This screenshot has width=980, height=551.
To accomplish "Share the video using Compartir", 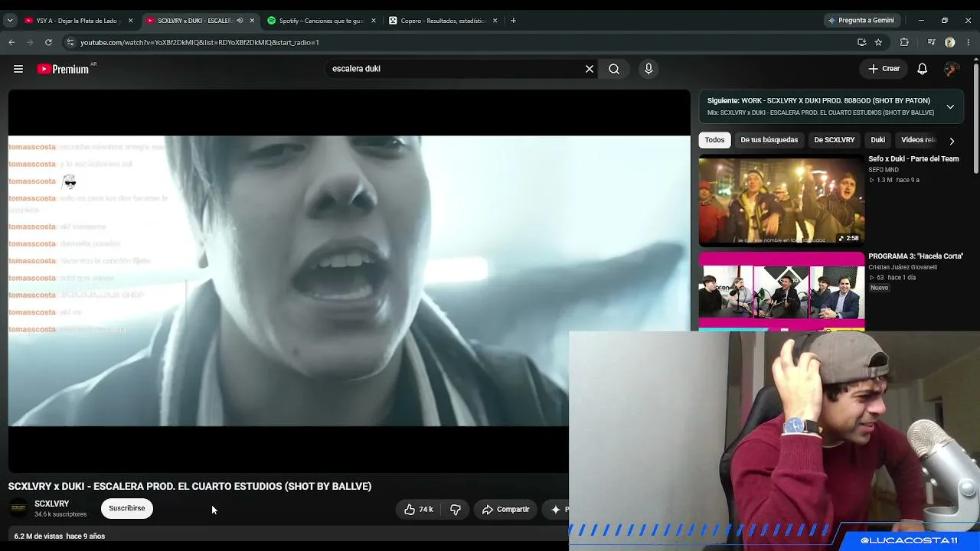I will [505, 509].
